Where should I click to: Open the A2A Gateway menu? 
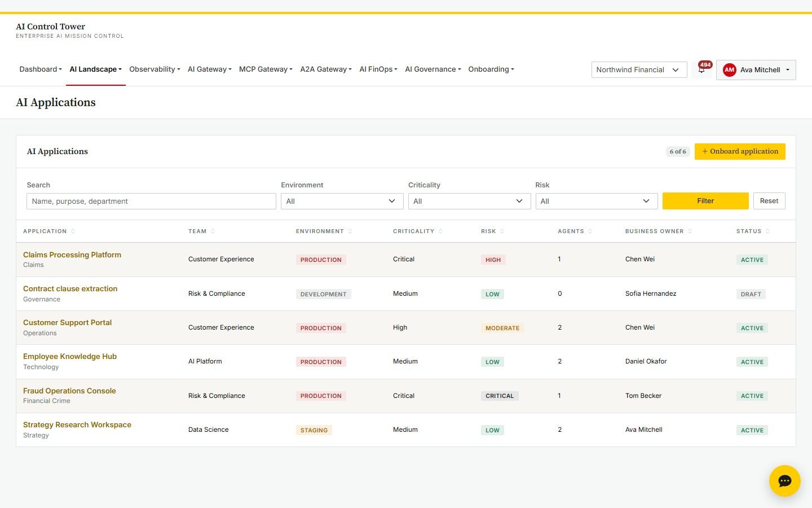coord(326,69)
